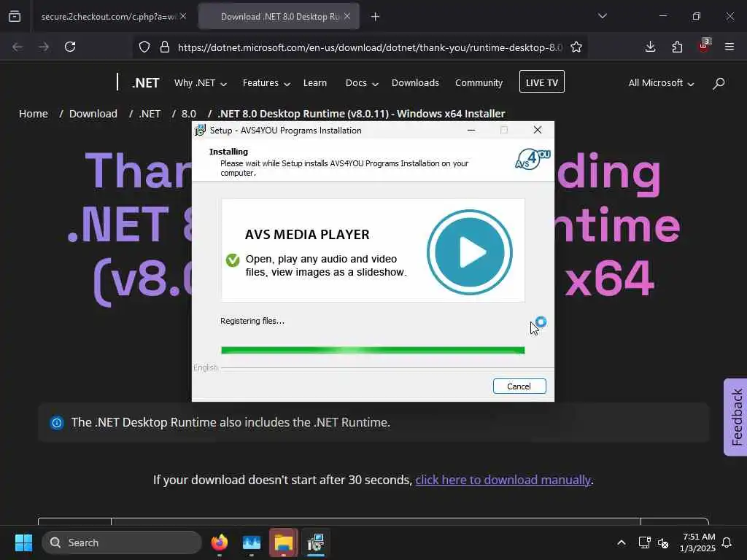Go to Download breadcrumb link
Viewport: 747px width, 560px height.
tap(93, 114)
